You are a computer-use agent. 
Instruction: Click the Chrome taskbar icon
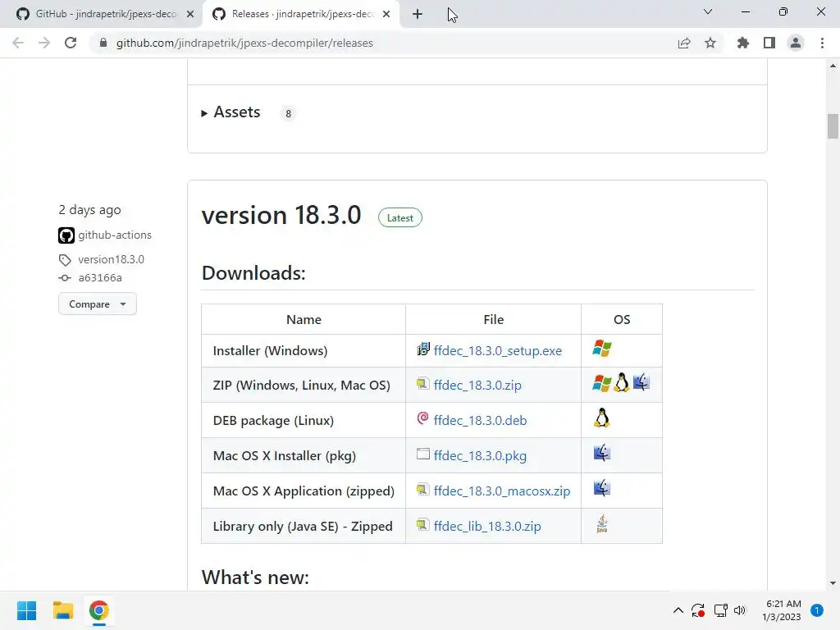pyautogui.click(x=98, y=610)
